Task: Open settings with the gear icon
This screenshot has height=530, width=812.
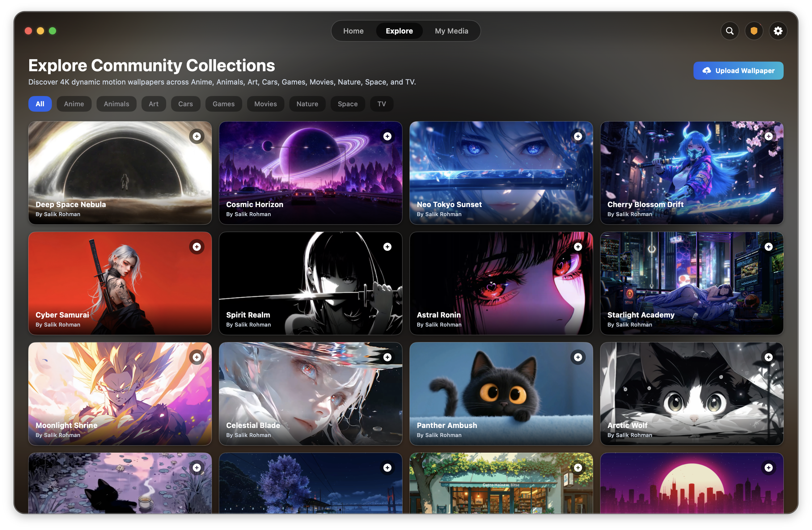Action: (x=778, y=31)
